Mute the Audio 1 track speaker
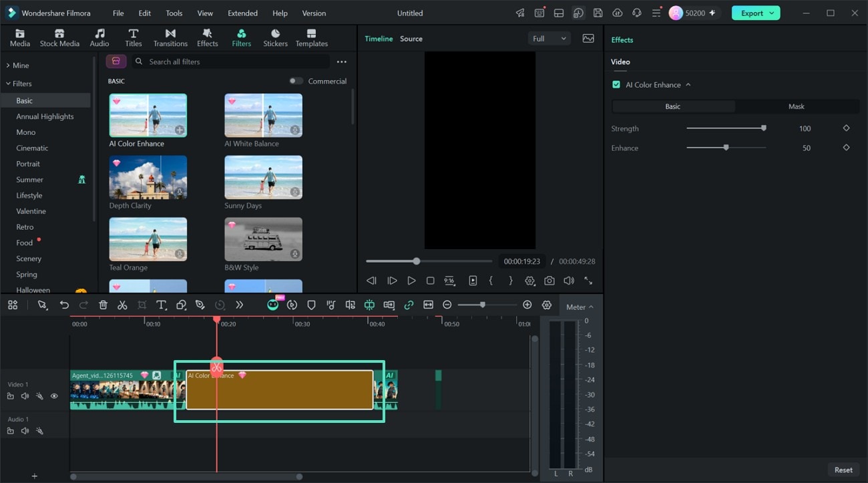The width and height of the screenshot is (868, 483). (25, 431)
